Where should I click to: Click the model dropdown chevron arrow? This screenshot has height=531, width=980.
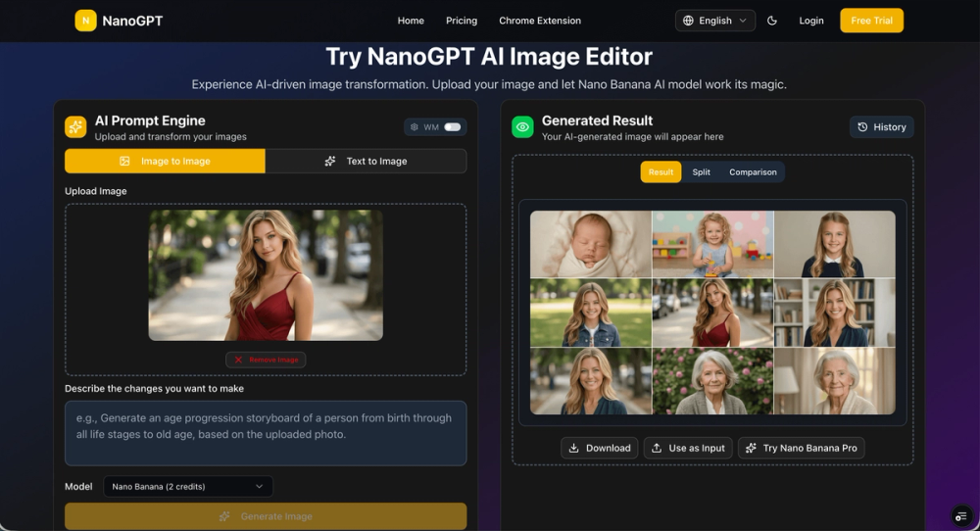tap(259, 487)
